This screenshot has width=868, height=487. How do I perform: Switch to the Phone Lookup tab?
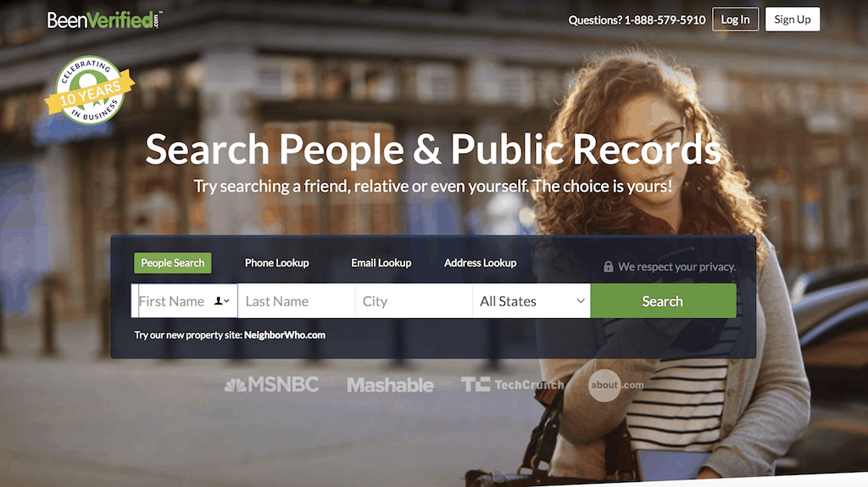pos(277,263)
